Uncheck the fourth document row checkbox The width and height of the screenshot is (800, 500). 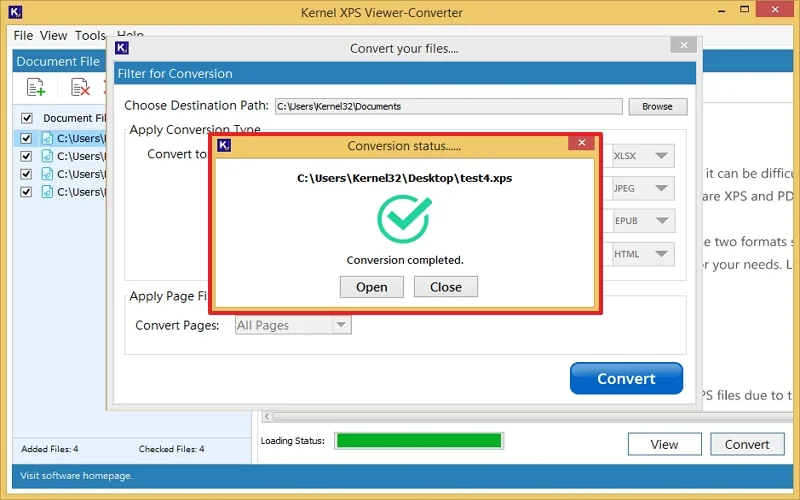pos(26,192)
